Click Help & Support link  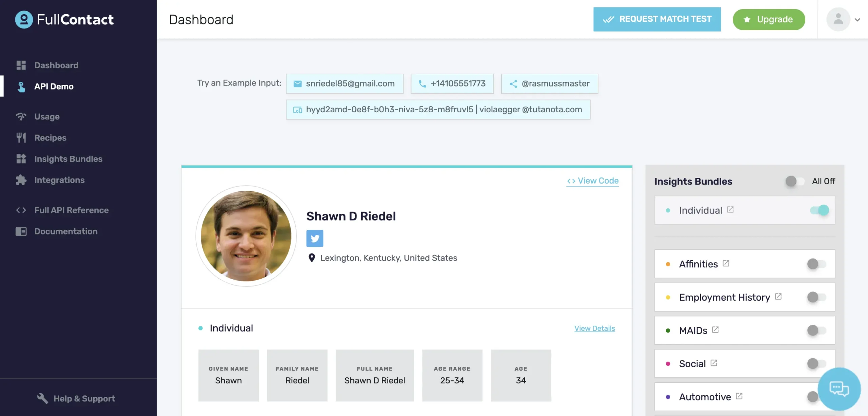[x=84, y=398]
